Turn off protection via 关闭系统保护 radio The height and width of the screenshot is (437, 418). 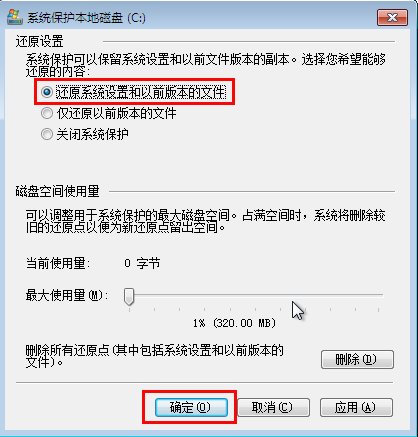pyautogui.click(x=47, y=134)
